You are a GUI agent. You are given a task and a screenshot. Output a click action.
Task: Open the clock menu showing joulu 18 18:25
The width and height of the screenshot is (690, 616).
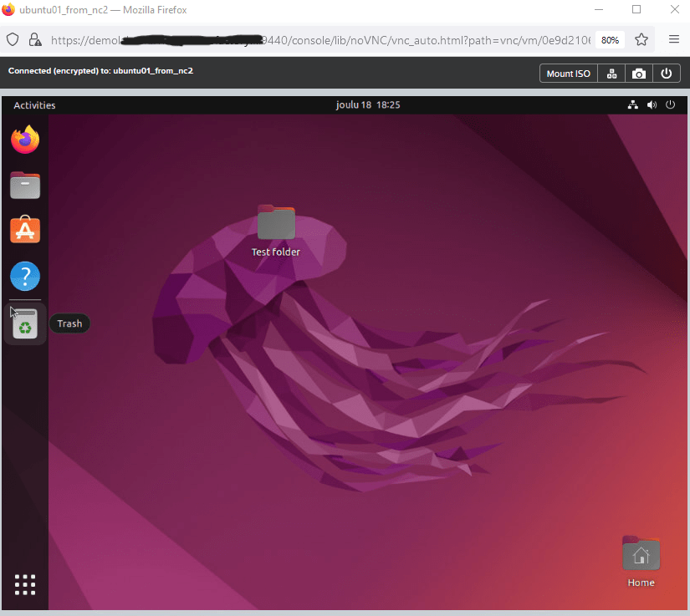(368, 105)
